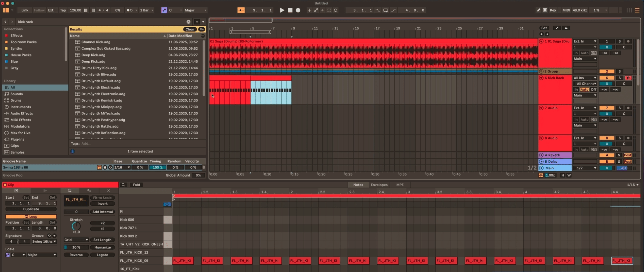Start playback with the Play button
The height and width of the screenshot is (272, 644).
[282, 10]
